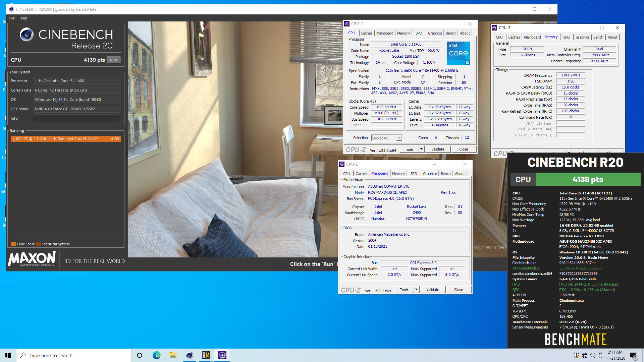Expand Tools dropdown arrow in CPU-Z CPU window
644x362 pixels.
click(x=422, y=149)
